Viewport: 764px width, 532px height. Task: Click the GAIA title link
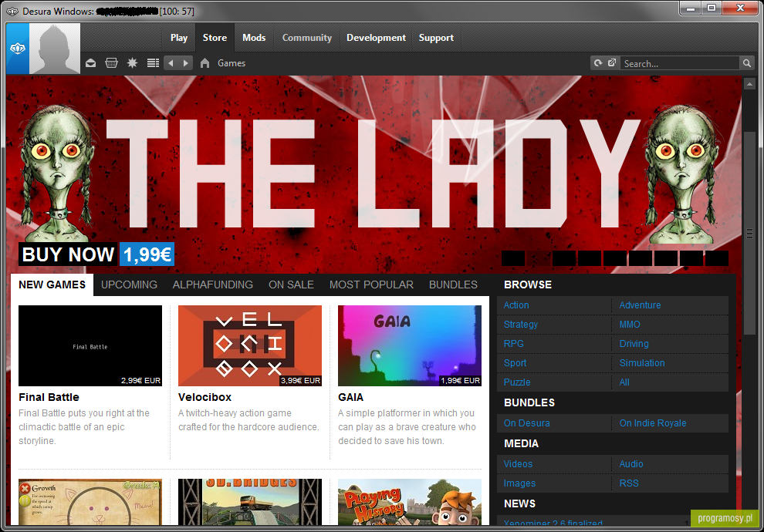coord(351,397)
